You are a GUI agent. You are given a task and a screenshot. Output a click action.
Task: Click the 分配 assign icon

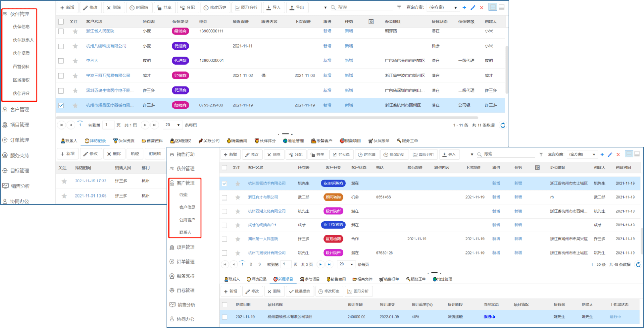coord(188,7)
